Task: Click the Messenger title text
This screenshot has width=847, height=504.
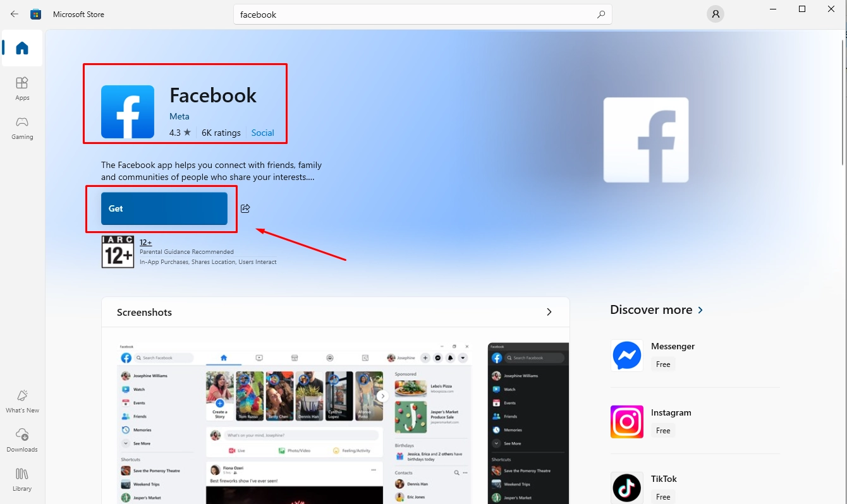Action: point(673,346)
